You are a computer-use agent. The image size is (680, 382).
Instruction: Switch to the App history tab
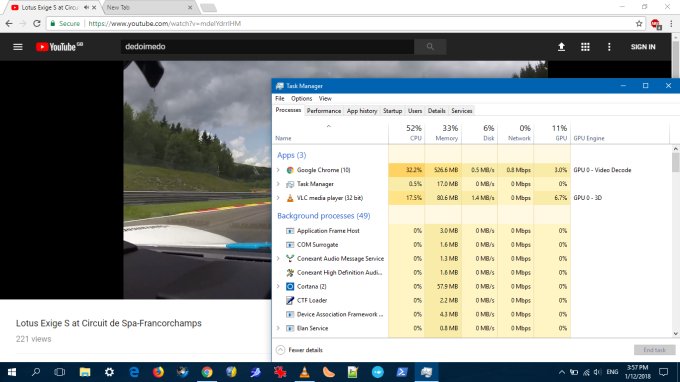coord(362,111)
